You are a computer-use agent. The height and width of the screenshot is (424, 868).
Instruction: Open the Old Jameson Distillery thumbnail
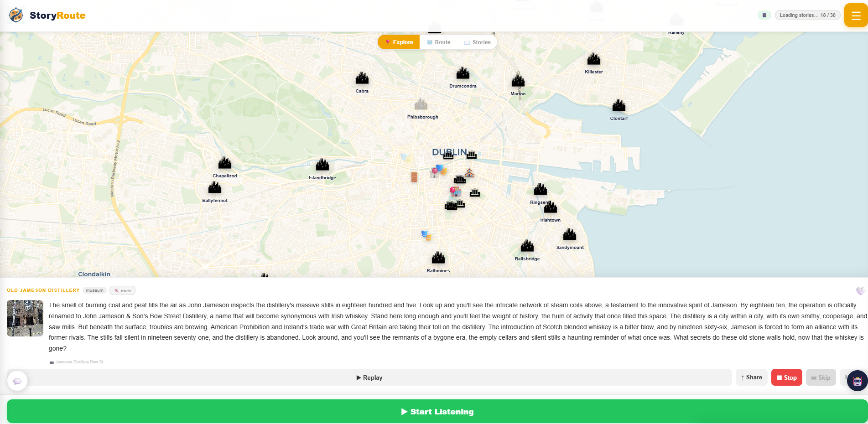(25, 318)
